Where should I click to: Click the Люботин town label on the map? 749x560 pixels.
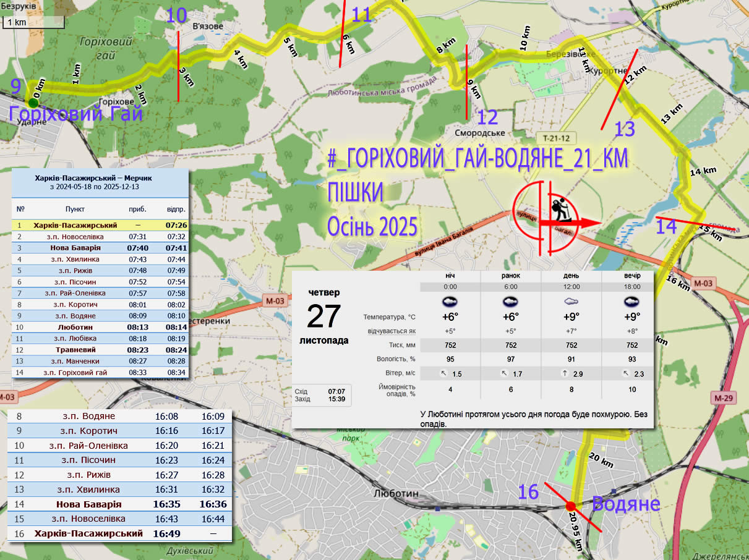pos(396,494)
